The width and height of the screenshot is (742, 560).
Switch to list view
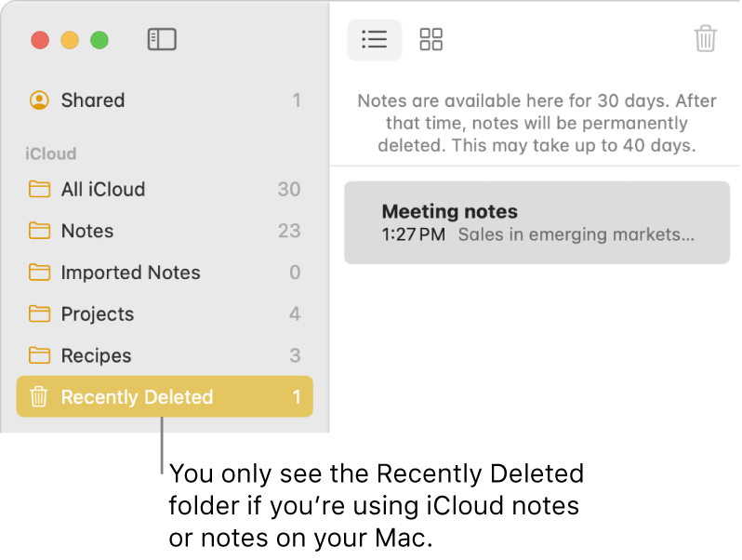pyautogui.click(x=375, y=39)
